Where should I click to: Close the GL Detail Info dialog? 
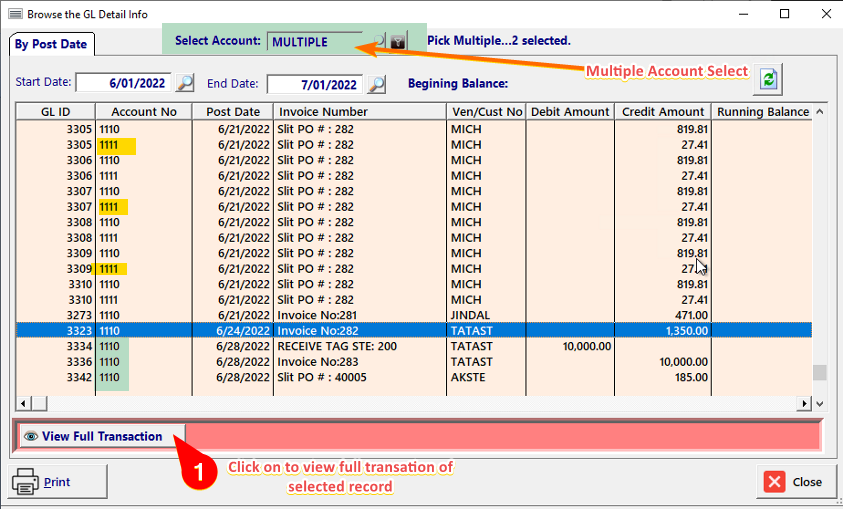click(796, 482)
